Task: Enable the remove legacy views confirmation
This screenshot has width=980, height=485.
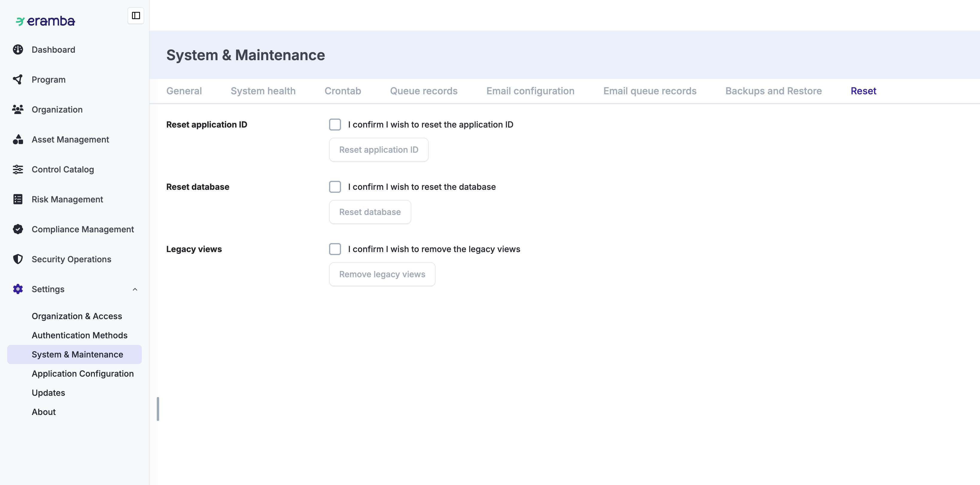Action: pos(335,249)
